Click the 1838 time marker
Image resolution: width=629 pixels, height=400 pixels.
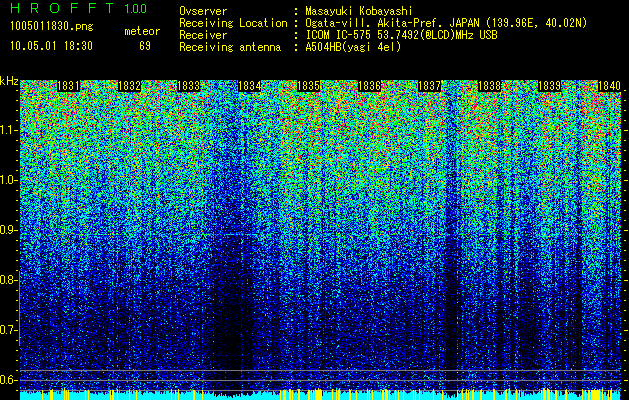click(489, 86)
